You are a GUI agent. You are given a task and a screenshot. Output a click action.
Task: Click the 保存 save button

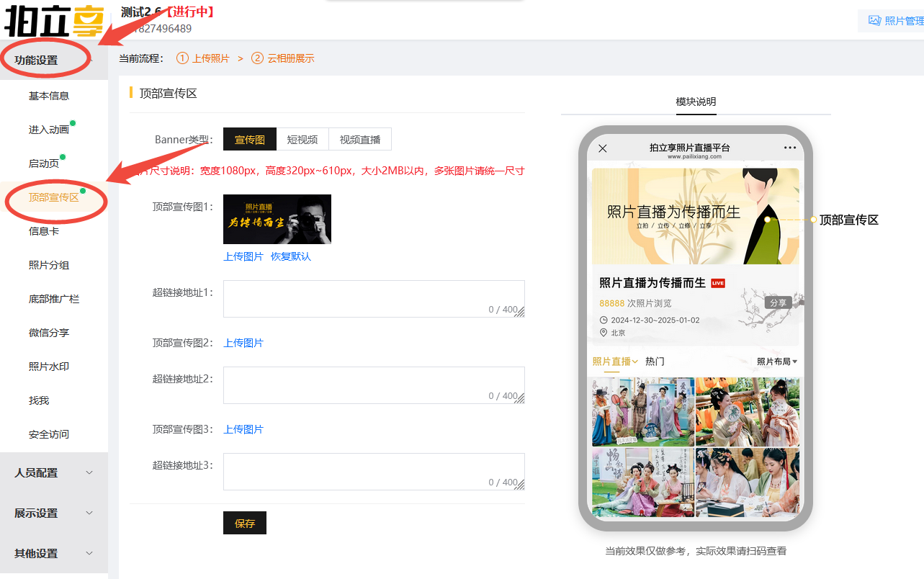pyautogui.click(x=245, y=524)
